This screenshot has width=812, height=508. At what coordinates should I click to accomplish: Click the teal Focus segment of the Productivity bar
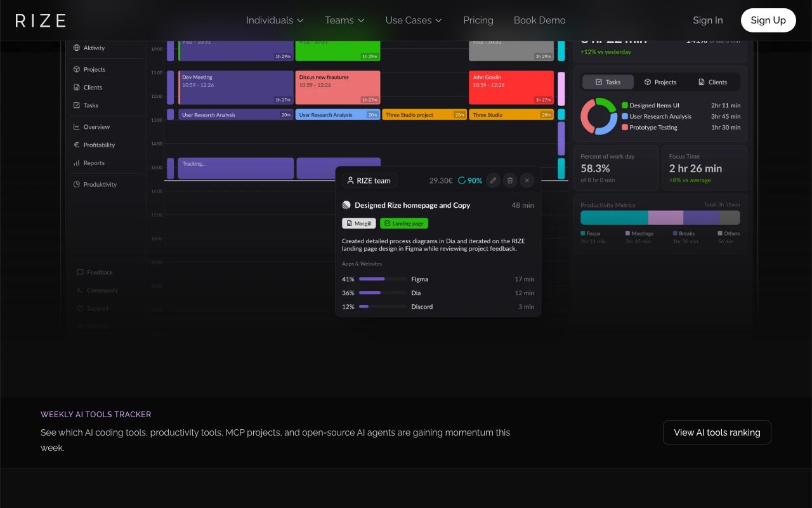614,218
